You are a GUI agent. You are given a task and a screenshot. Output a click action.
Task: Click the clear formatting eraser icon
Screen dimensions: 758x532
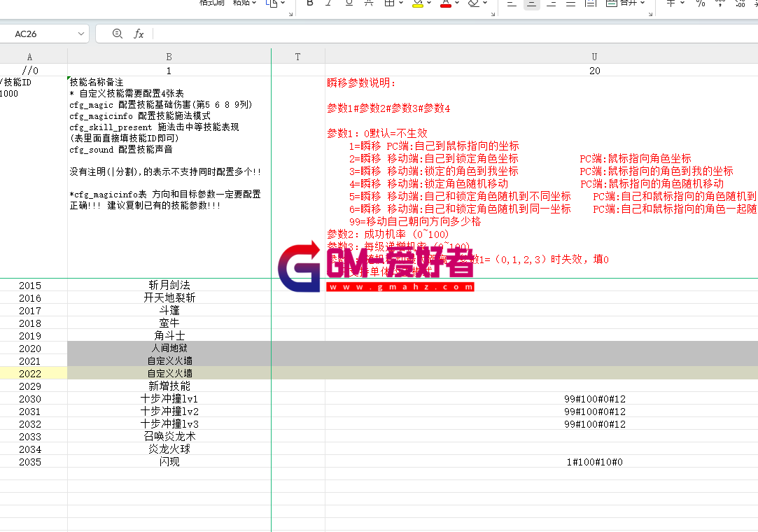[x=473, y=3]
